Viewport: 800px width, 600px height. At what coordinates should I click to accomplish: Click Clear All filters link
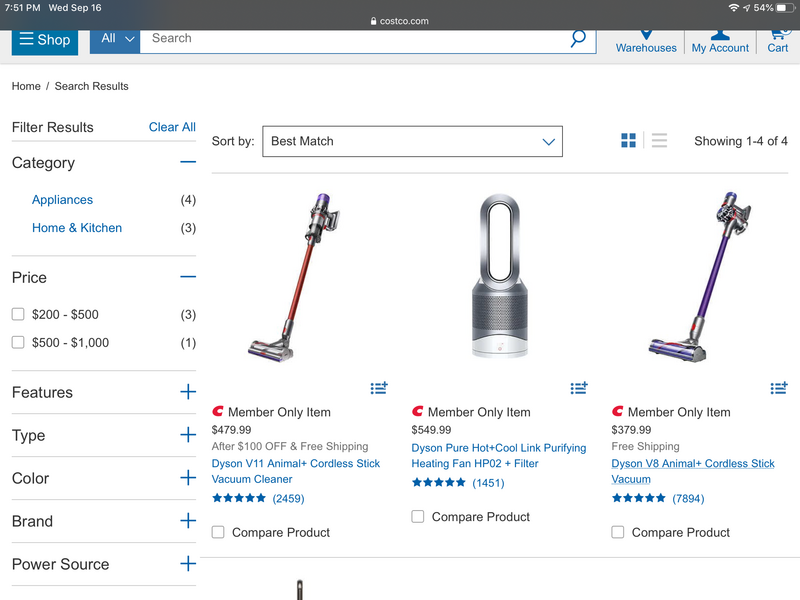(172, 127)
